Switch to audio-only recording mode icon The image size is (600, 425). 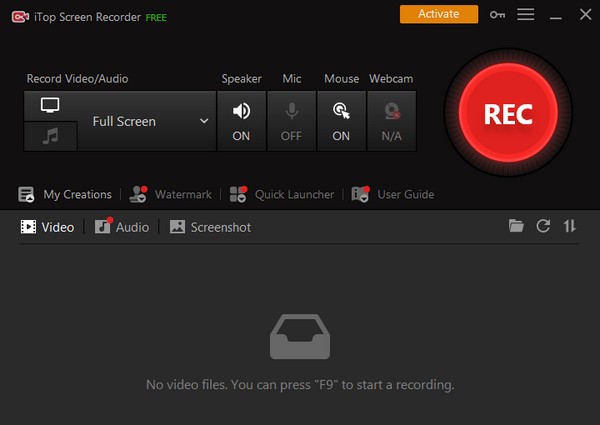[50, 136]
